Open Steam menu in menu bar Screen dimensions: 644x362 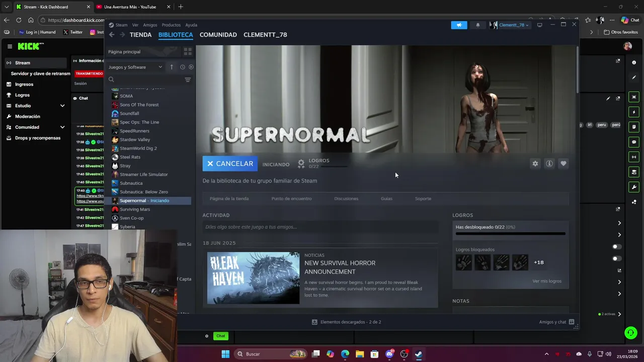coord(121,25)
